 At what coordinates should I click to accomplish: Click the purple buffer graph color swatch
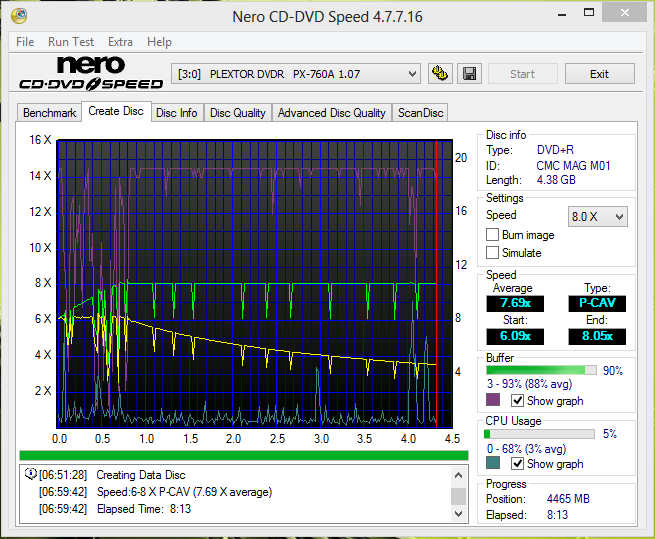pyautogui.click(x=493, y=400)
